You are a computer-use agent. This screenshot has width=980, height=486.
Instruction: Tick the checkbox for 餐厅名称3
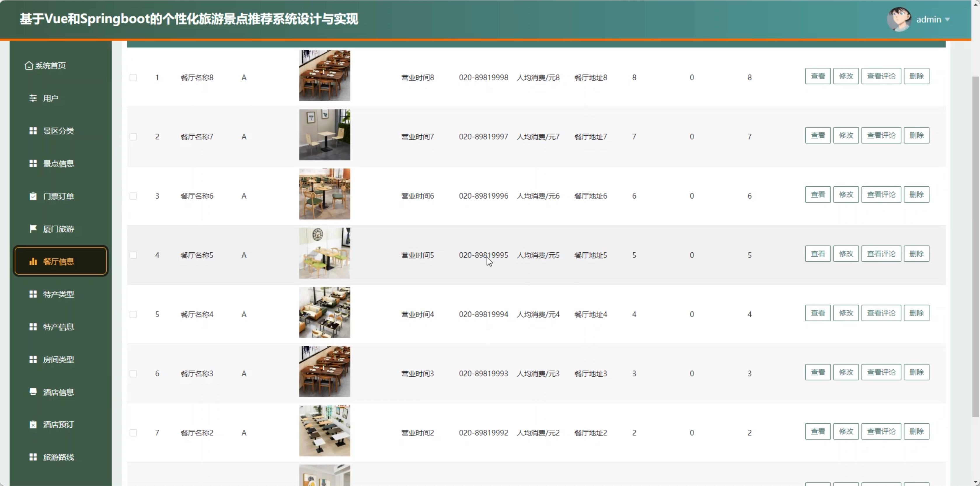coord(133,373)
